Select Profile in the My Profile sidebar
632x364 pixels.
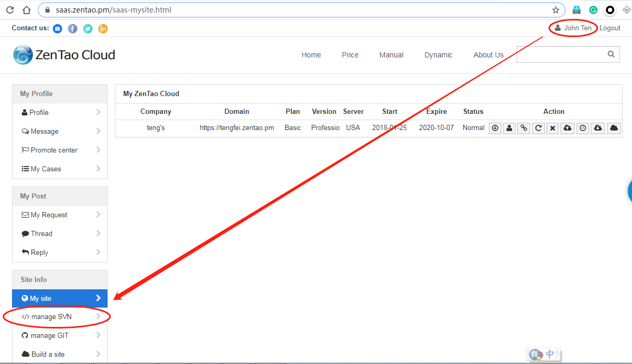point(60,112)
